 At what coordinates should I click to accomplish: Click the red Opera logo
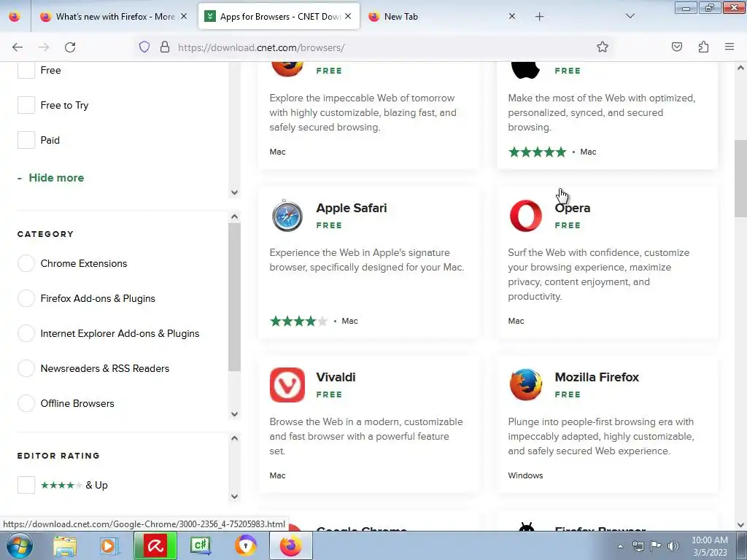pos(525,216)
